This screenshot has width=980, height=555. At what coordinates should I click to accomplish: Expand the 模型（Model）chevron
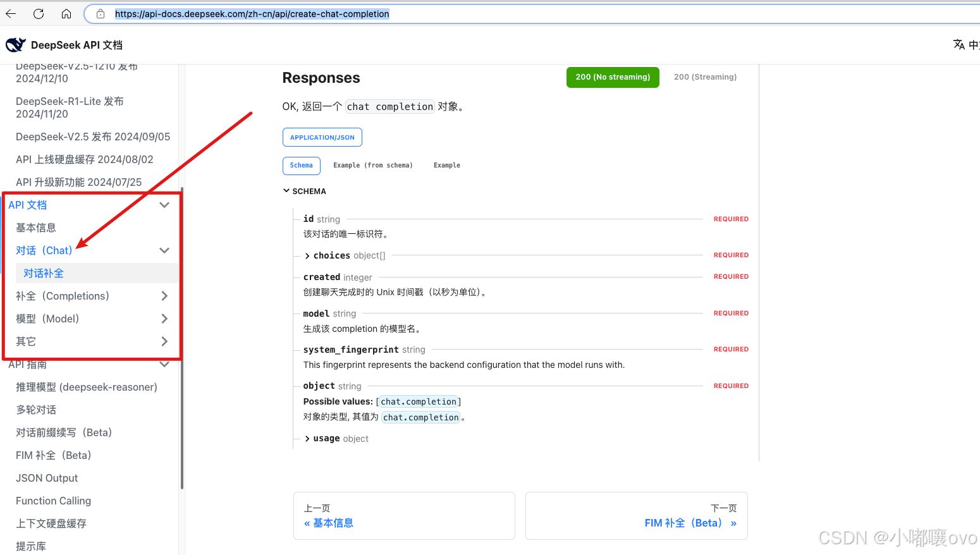pyautogui.click(x=164, y=319)
